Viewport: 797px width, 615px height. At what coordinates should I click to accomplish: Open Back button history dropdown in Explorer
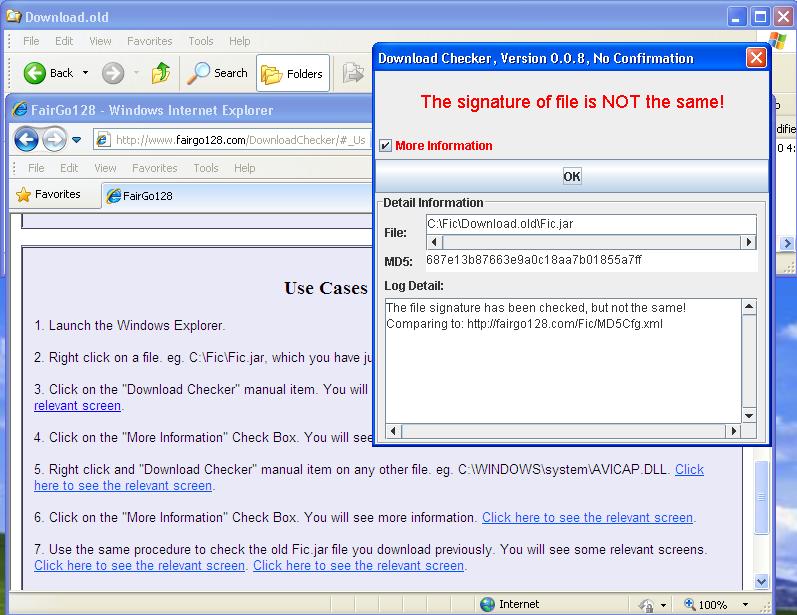click(x=85, y=73)
